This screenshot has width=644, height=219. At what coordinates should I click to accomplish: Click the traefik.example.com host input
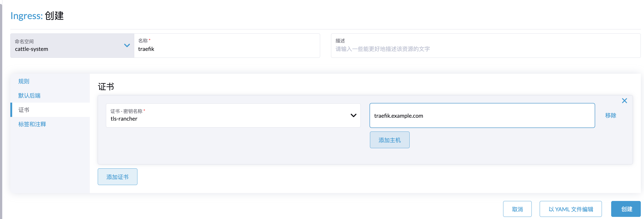tap(482, 116)
